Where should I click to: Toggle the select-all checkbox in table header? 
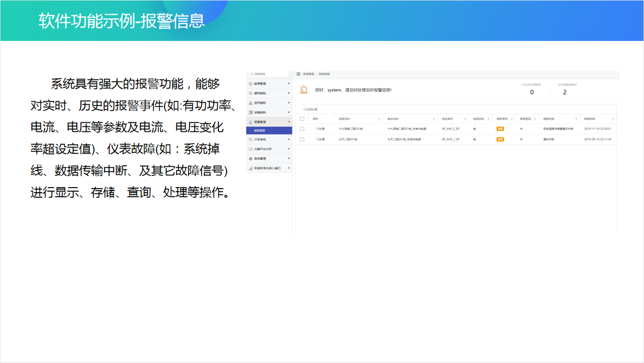pyautogui.click(x=302, y=119)
